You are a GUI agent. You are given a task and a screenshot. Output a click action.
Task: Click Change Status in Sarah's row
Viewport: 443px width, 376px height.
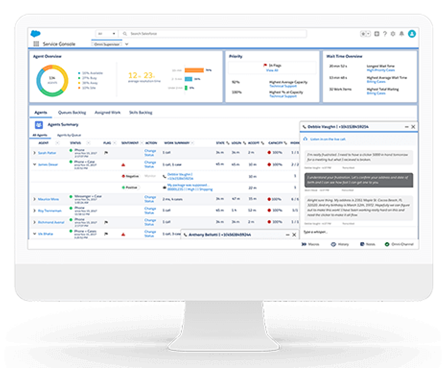tap(150, 153)
